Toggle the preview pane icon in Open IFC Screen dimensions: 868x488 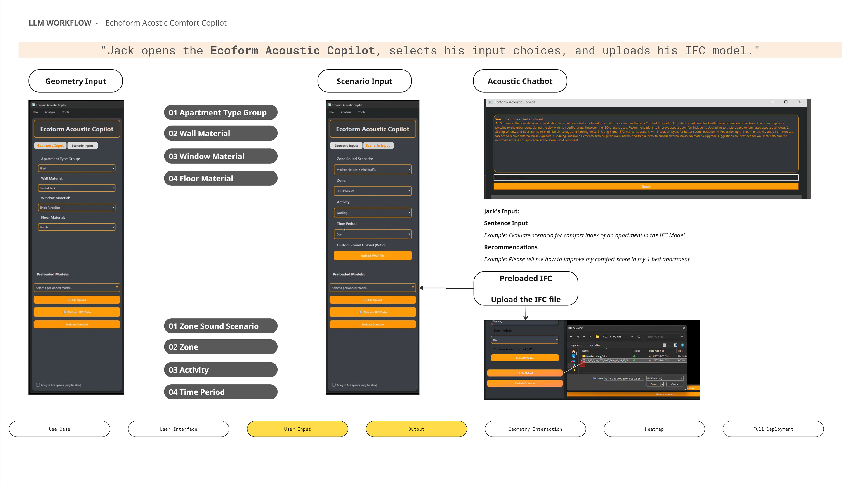point(675,345)
